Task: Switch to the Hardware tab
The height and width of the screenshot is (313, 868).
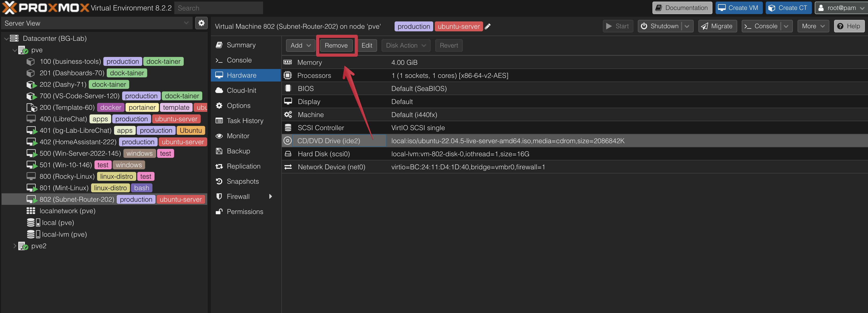Action: pyautogui.click(x=241, y=75)
